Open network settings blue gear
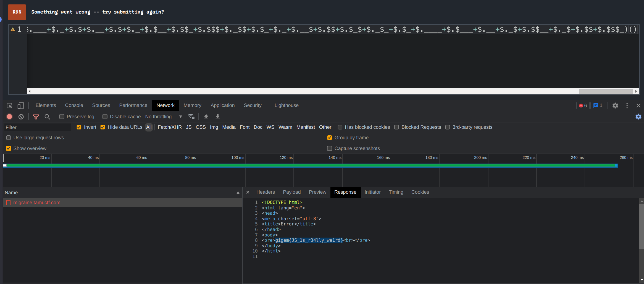Image resolution: width=644 pixels, height=284 pixels. click(638, 117)
